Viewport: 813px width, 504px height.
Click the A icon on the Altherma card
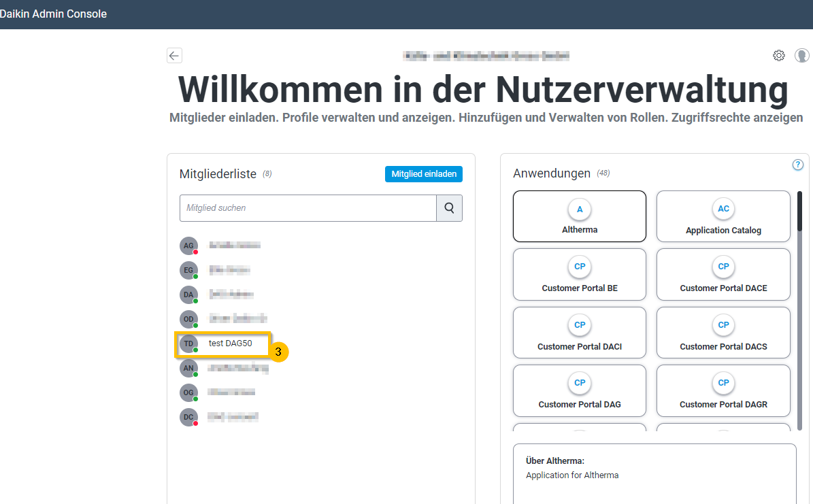coord(580,209)
